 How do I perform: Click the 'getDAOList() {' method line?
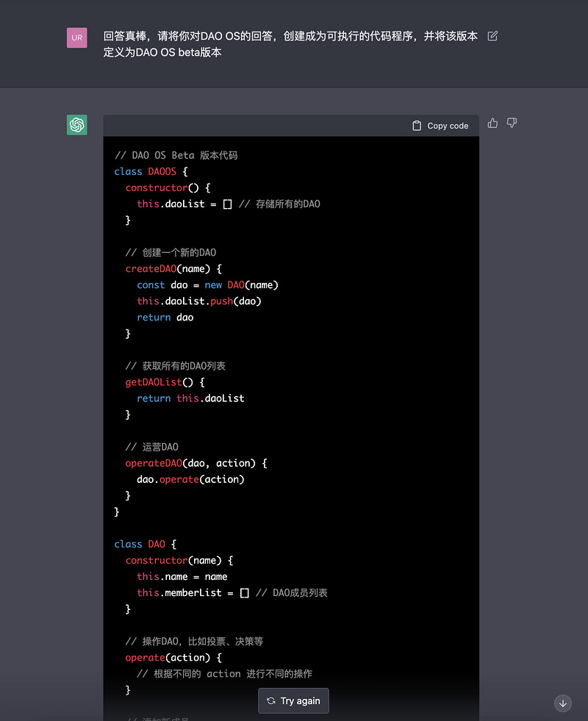tap(165, 382)
